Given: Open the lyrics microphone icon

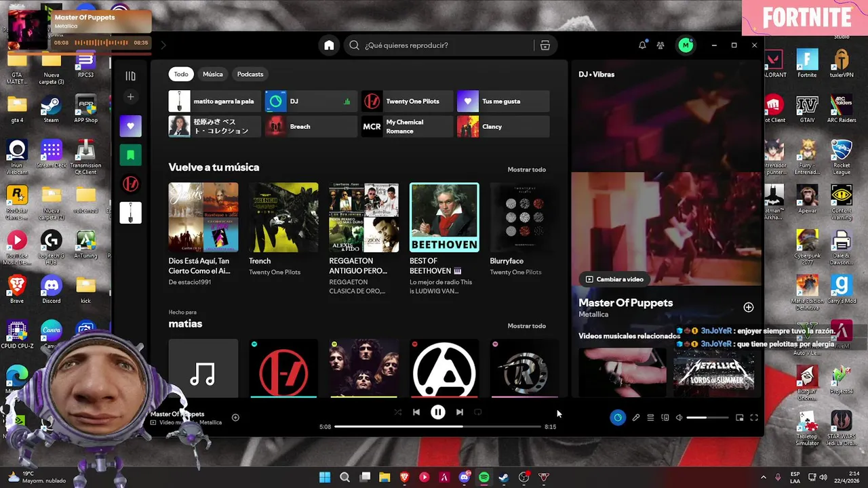Looking at the screenshot, I should [636, 418].
